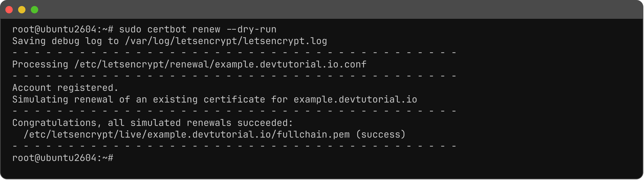Click the word Processing in the output
The height and width of the screenshot is (180, 644).
click(x=40, y=65)
